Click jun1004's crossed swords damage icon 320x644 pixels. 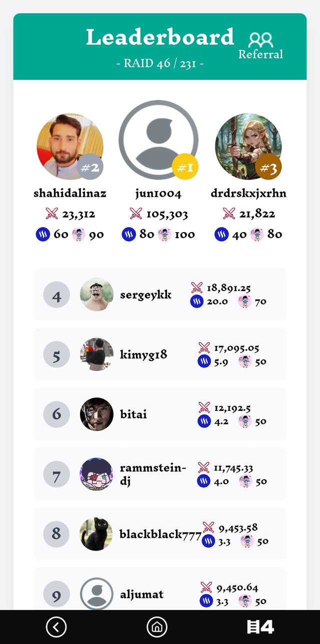click(135, 214)
